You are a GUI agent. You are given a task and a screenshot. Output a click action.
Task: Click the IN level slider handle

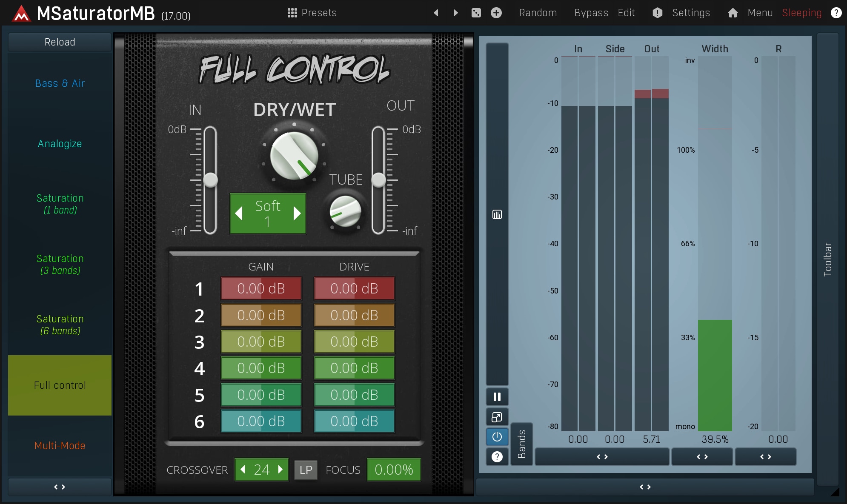pyautogui.click(x=210, y=180)
